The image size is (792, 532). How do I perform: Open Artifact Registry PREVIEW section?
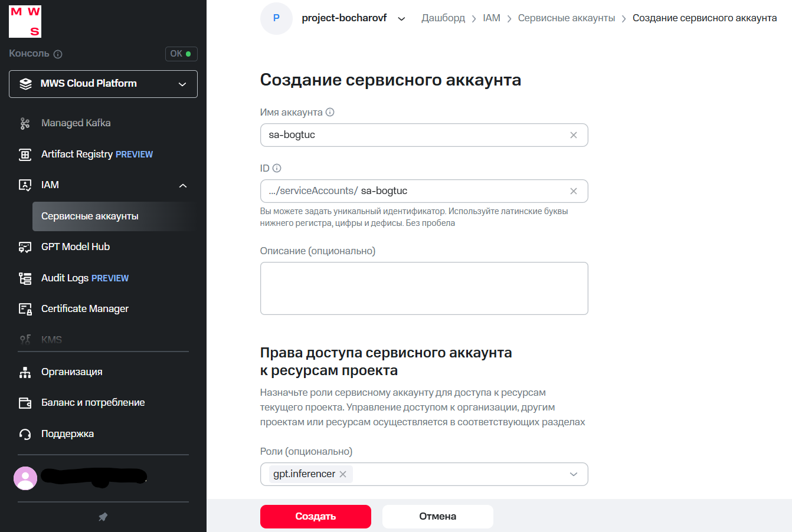click(x=97, y=154)
